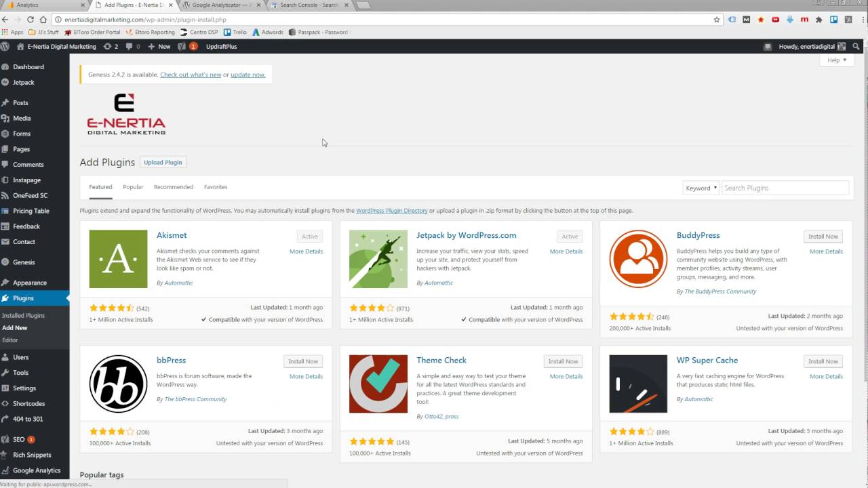Screen dimensions: 868x488
Task: Click the Pages sidebar icon
Action: (x=5, y=149)
